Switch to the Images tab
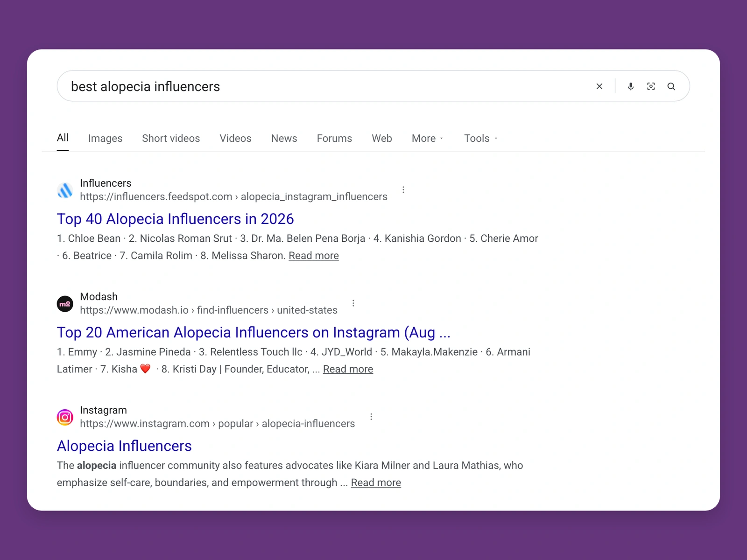This screenshot has width=747, height=560. 105,138
